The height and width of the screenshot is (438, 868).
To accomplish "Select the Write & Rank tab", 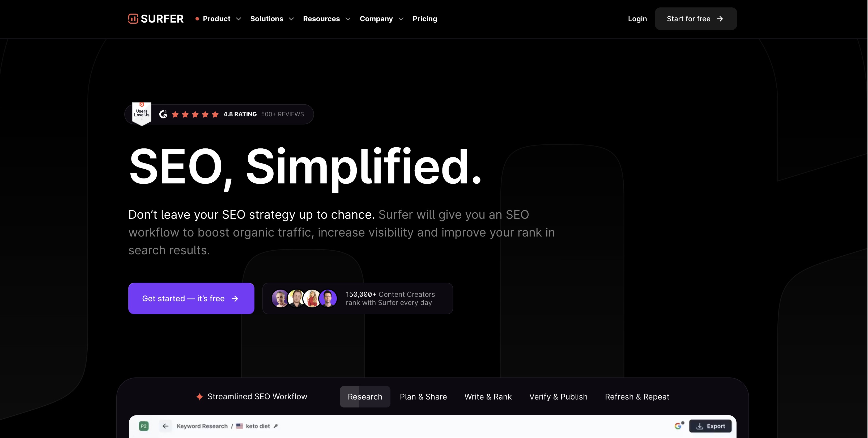I will tap(487, 396).
